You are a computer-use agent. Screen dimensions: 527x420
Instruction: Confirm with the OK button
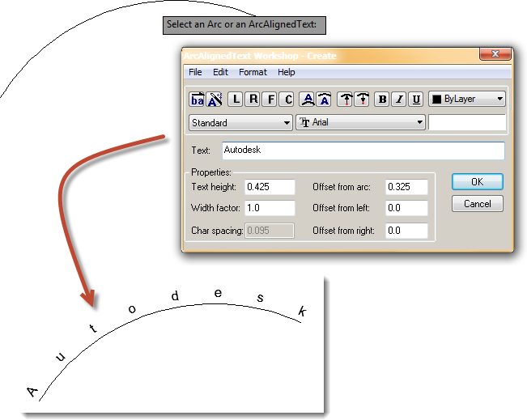coord(478,182)
